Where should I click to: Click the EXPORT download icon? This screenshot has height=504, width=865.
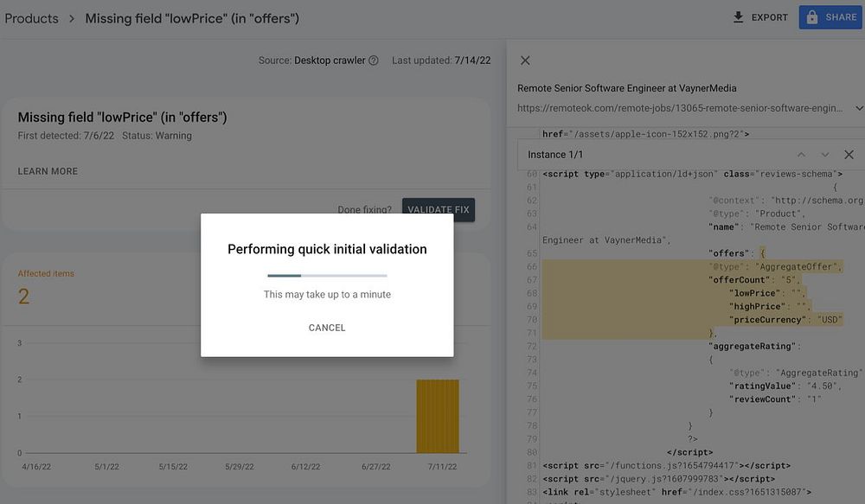(738, 17)
